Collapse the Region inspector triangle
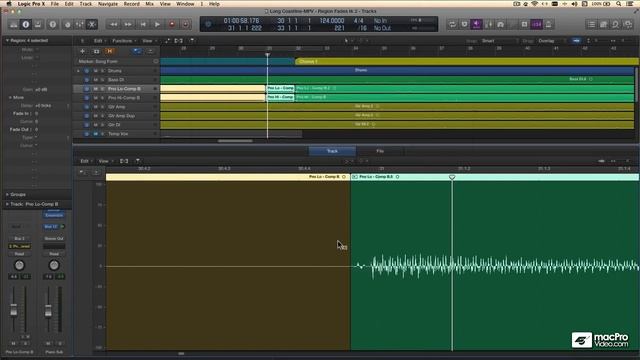 [7, 41]
